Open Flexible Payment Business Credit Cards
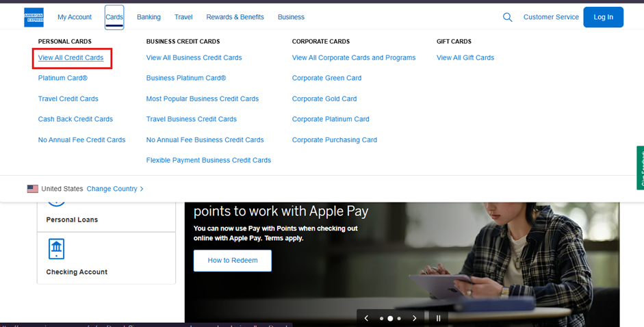Viewport: 644px width, 327px height. [x=209, y=160]
